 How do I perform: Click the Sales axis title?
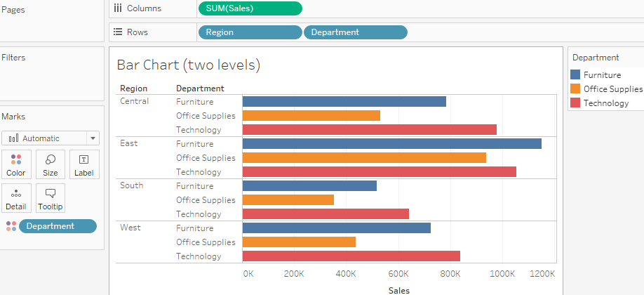[x=398, y=291]
